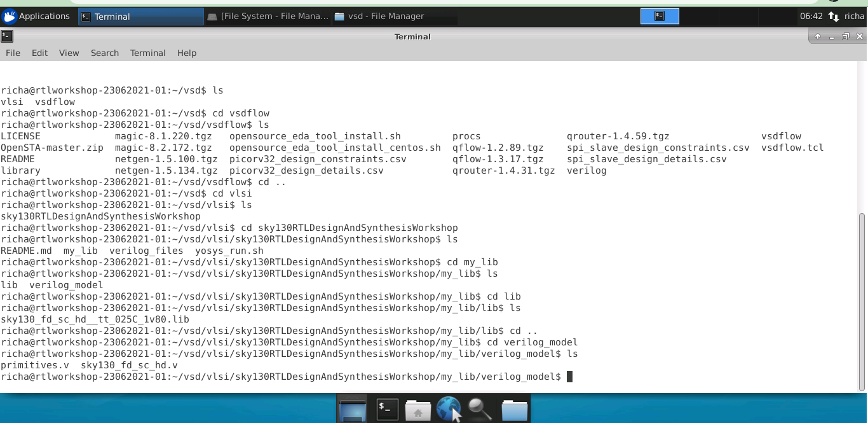Open the search tool from the dock
The width and height of the screenshot is (868, 423).
tap(479, 409)
